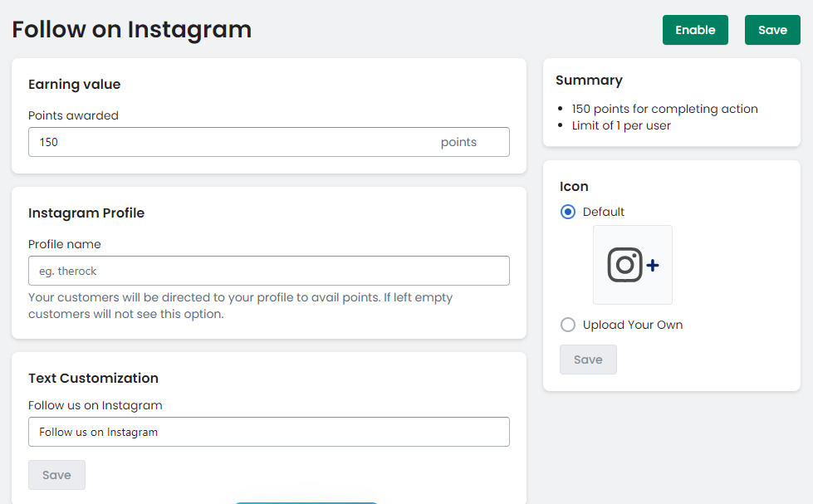Select the Default icon radio button

(568, 212)
